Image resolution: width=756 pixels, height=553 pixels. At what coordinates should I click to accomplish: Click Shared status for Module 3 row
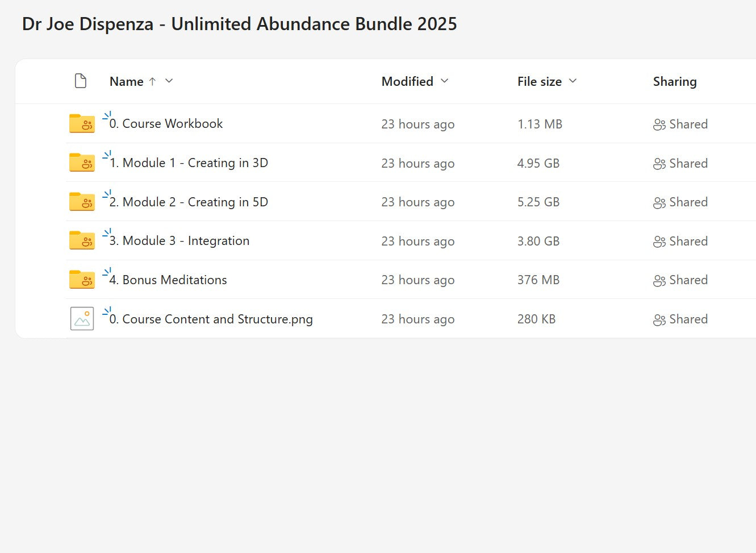[x=688, y=242]
